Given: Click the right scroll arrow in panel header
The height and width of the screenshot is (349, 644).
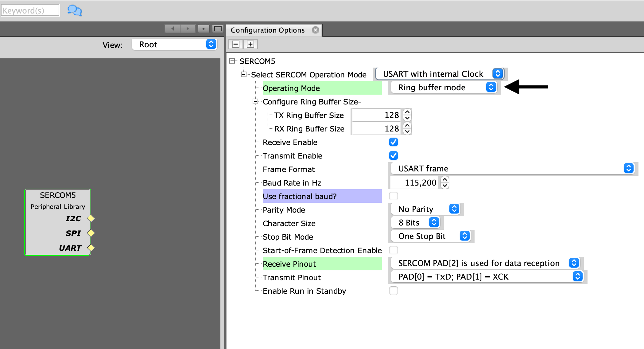Looking at the screenshot, I should (188, 29).
